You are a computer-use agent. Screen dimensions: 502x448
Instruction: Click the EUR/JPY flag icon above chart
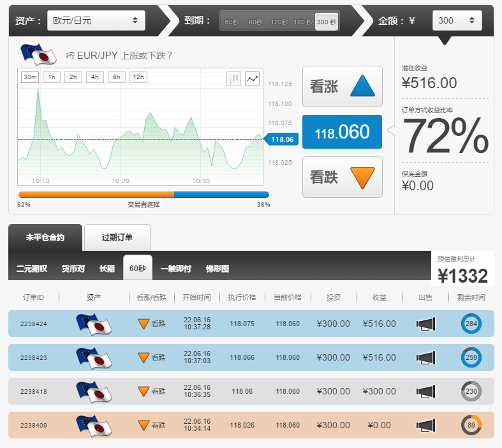tap(38, 54)
